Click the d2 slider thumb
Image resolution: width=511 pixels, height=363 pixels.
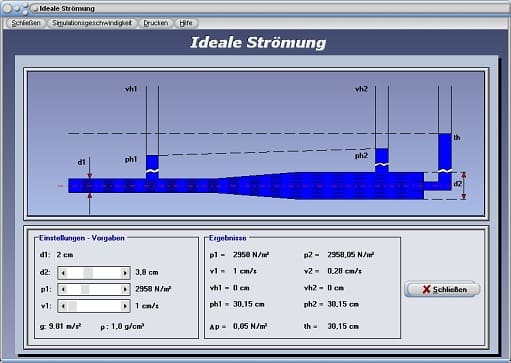pos(88,273)
